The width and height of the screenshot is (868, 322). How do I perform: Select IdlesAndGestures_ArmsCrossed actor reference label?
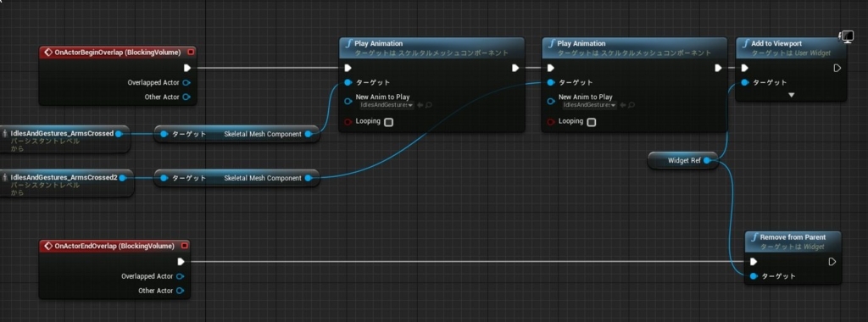click(x=62, y=133)
